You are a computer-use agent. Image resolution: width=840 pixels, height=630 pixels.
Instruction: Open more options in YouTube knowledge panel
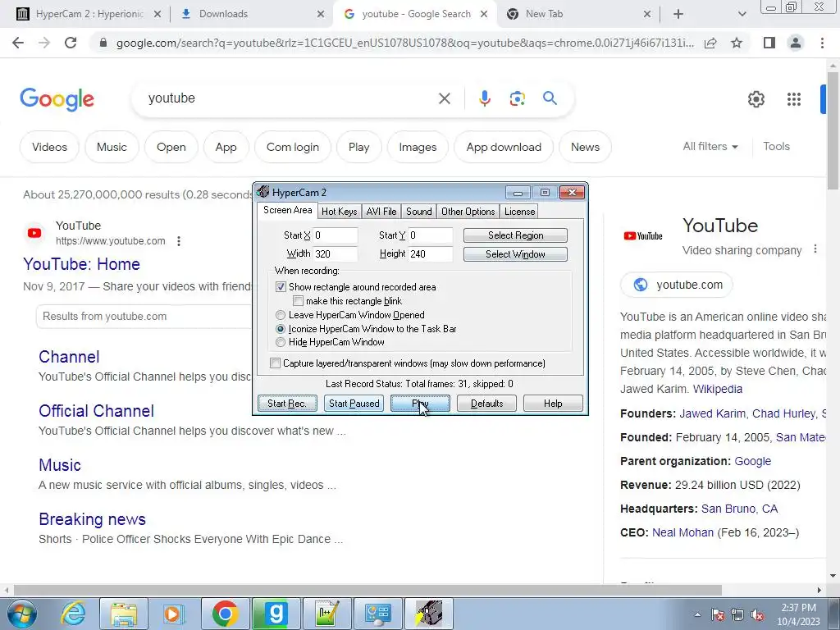pyautogui.click(x=815, y=249)
